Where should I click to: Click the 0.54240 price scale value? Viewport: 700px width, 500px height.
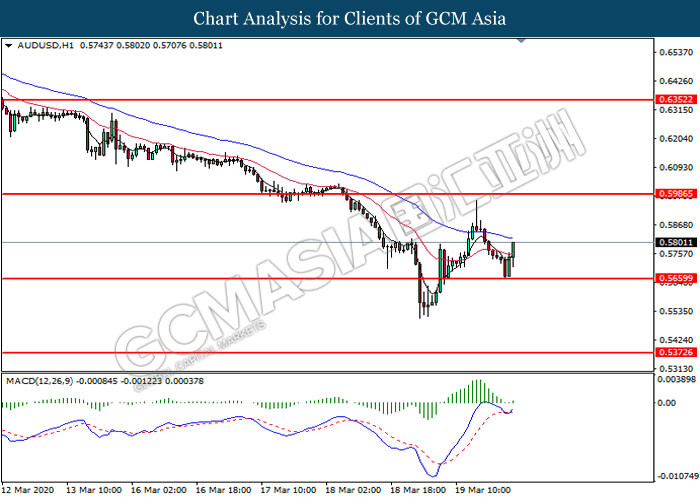(x=676, y=340)
